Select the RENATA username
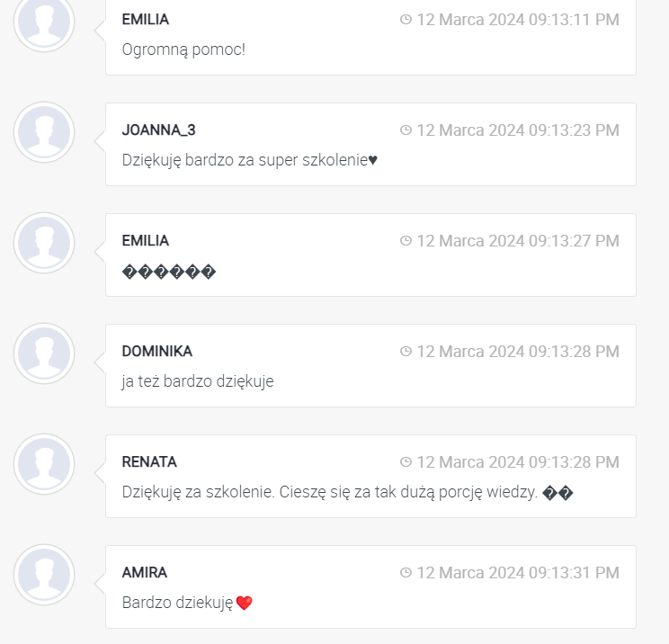 [149, 462]
